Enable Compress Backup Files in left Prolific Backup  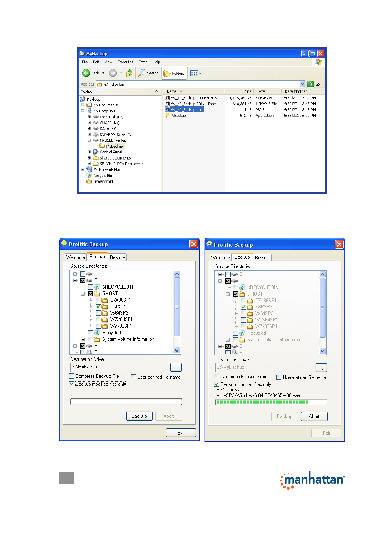point(72,376)
